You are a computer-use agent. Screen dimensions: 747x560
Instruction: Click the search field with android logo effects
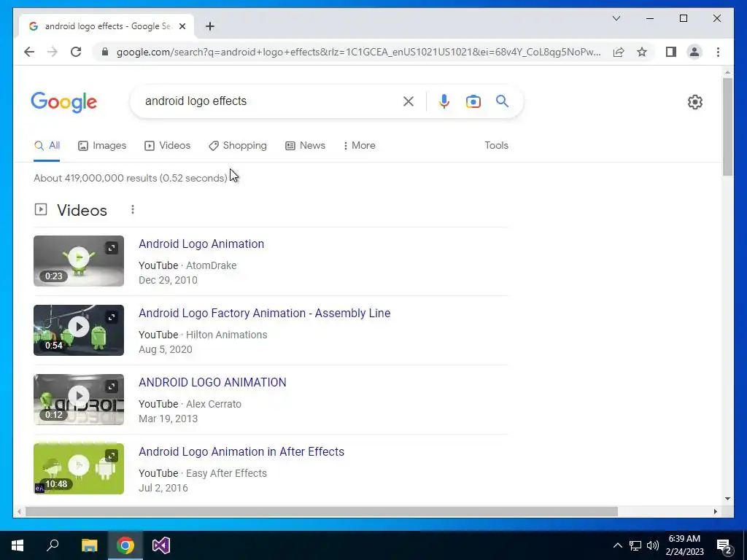pyautogui.click(x=267, y=101)
